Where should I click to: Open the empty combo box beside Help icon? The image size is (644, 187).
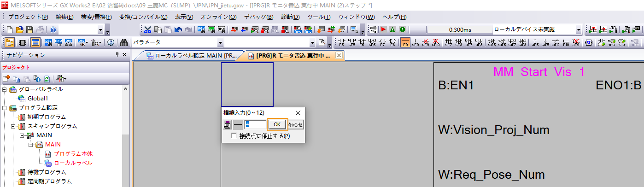pyautogui.click(x=101, y=30)
